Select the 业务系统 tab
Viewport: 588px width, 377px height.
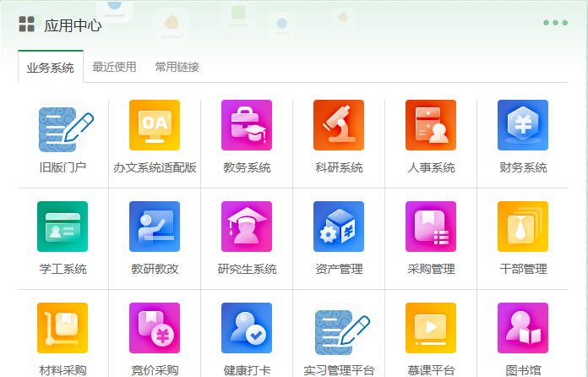(x=50, y=67)
